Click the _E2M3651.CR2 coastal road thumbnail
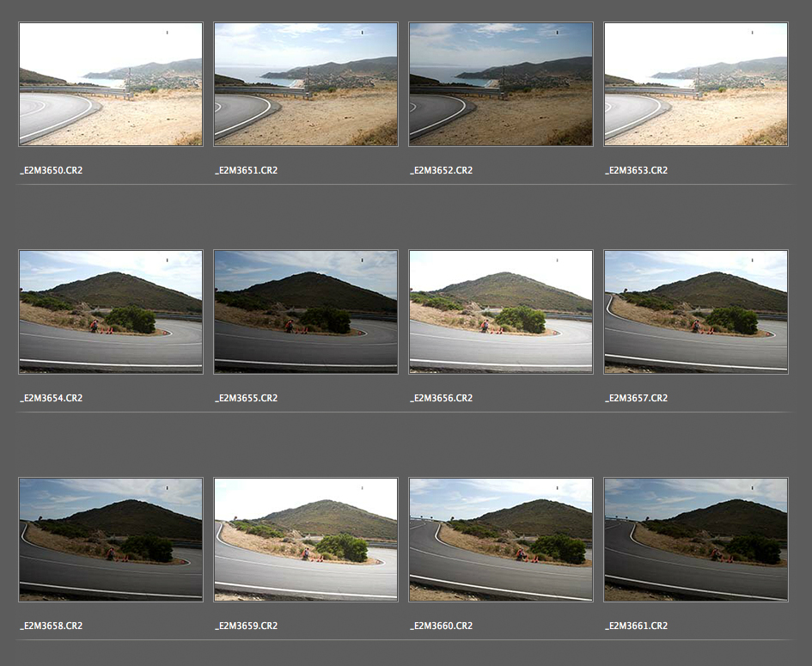This screenshot has width=812, height=666. point(306,84)
